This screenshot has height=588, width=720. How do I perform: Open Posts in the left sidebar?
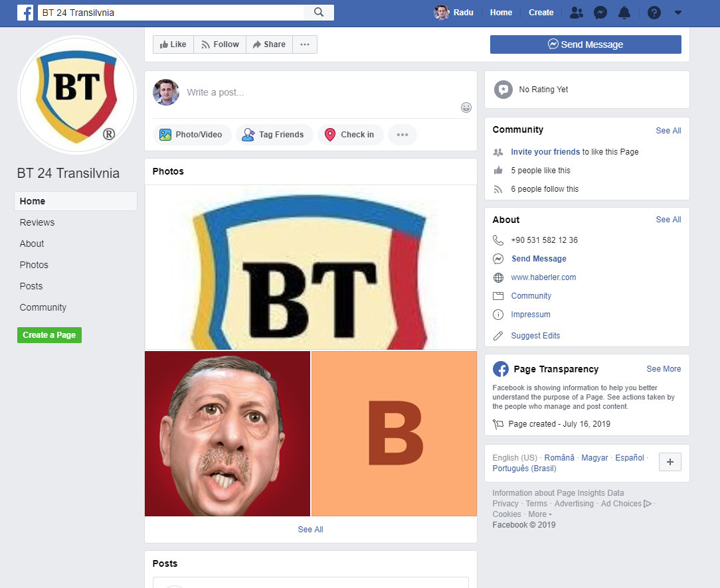[x=31, y=286]
